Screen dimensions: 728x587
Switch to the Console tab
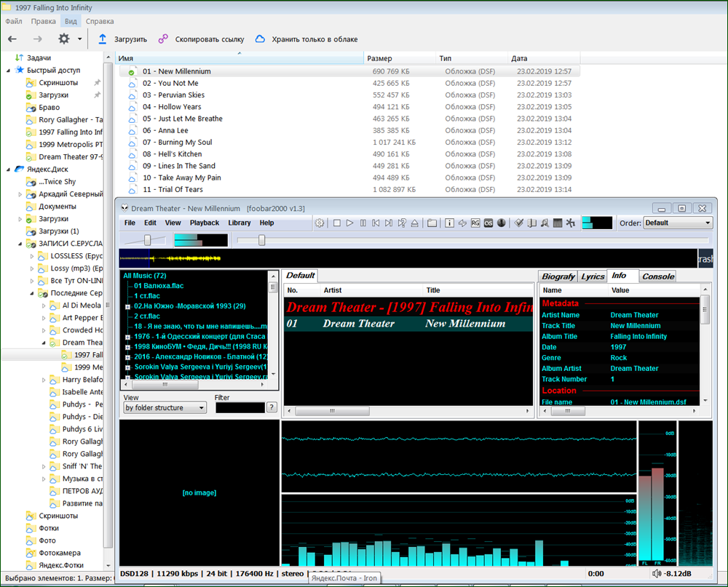tap(658, 276)
